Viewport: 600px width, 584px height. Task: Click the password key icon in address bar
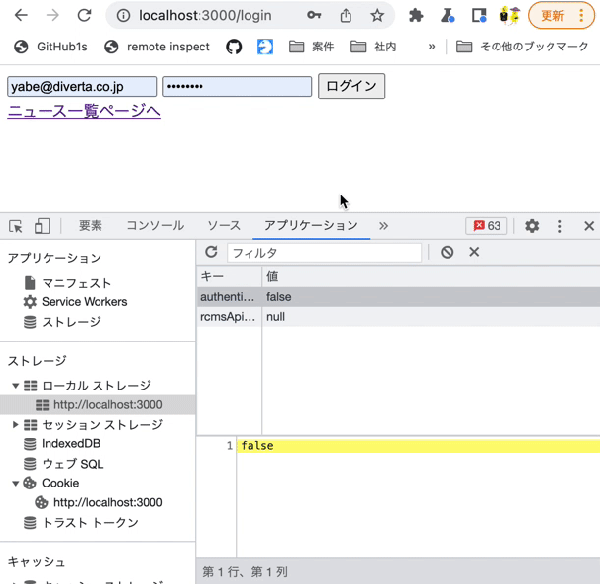tap(314, 15)
